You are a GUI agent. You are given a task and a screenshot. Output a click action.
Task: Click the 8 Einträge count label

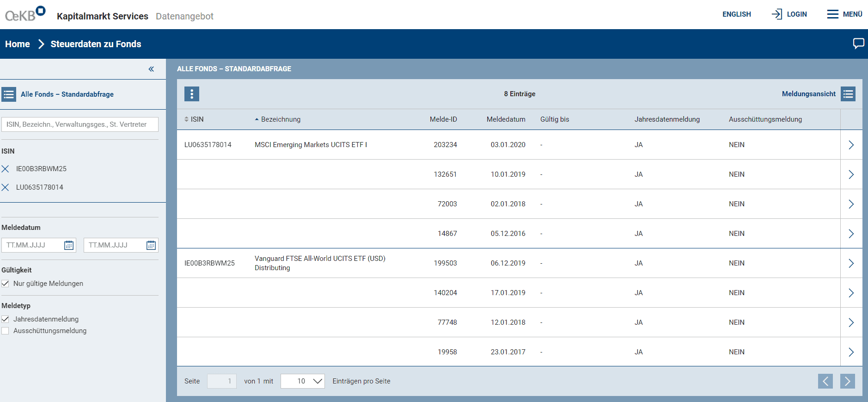tap(520, 94)
